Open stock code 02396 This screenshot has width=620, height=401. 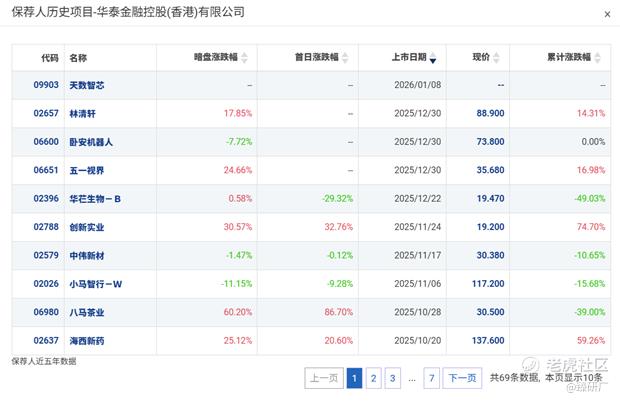pos(46,199)
